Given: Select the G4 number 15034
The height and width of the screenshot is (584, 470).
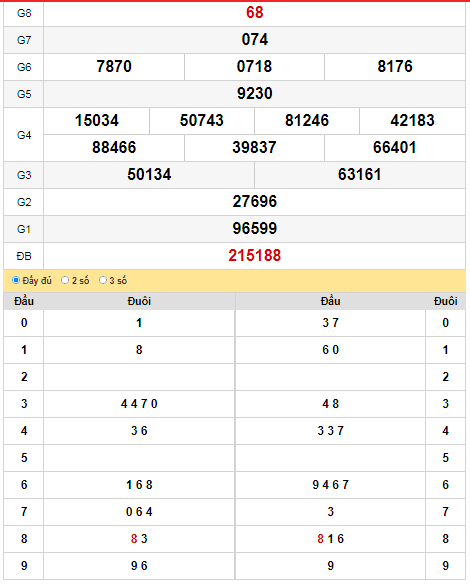Looking at the screenshot, I should click(96, 121).
